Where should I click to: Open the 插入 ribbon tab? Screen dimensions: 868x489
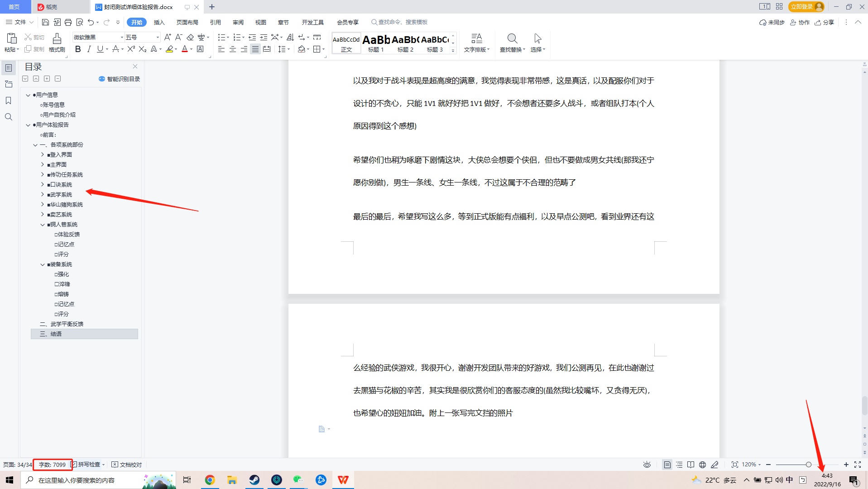159,22
